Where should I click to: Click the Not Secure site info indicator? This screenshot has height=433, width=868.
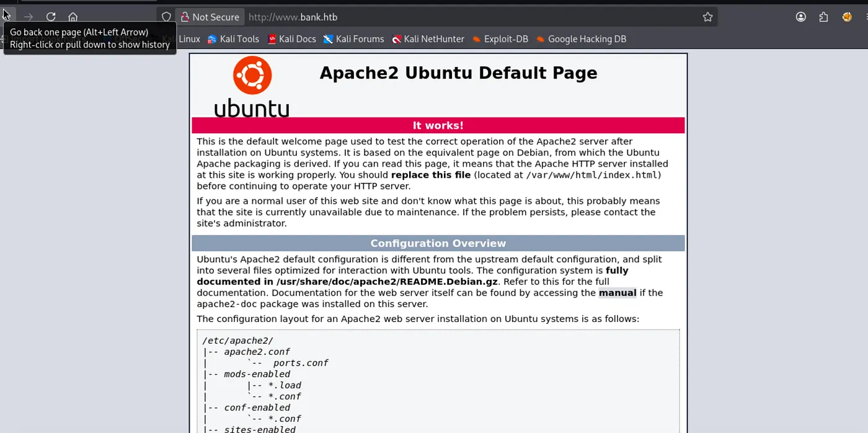210,17
